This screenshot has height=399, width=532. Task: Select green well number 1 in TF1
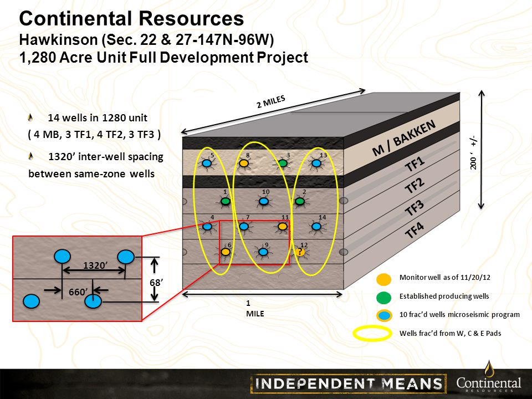click(226, 202)
